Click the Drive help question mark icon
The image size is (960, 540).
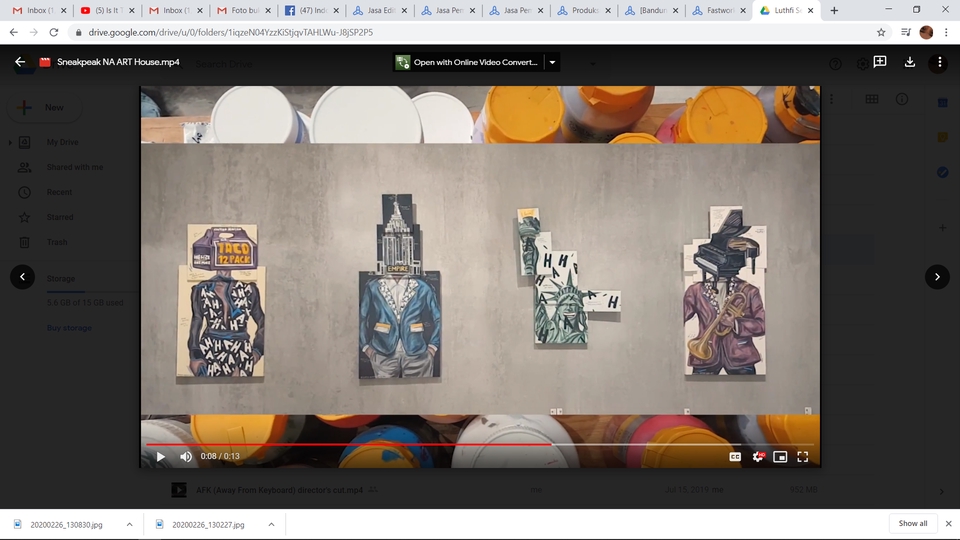tap(835, 64)
